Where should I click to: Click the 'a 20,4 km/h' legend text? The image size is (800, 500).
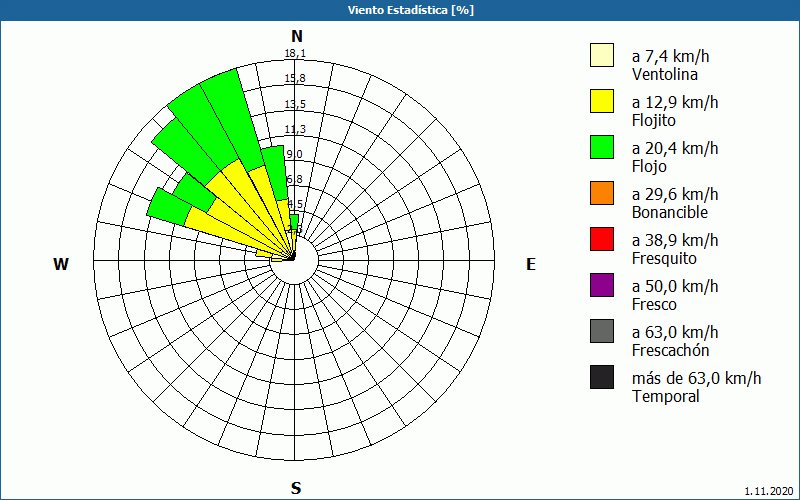[675, 148]
